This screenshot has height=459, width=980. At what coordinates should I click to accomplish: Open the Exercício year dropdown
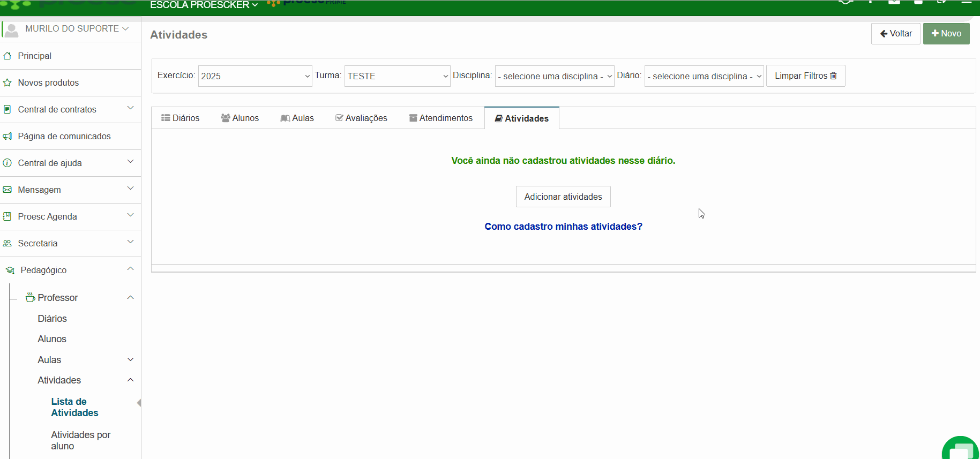[x=255, y=76]
